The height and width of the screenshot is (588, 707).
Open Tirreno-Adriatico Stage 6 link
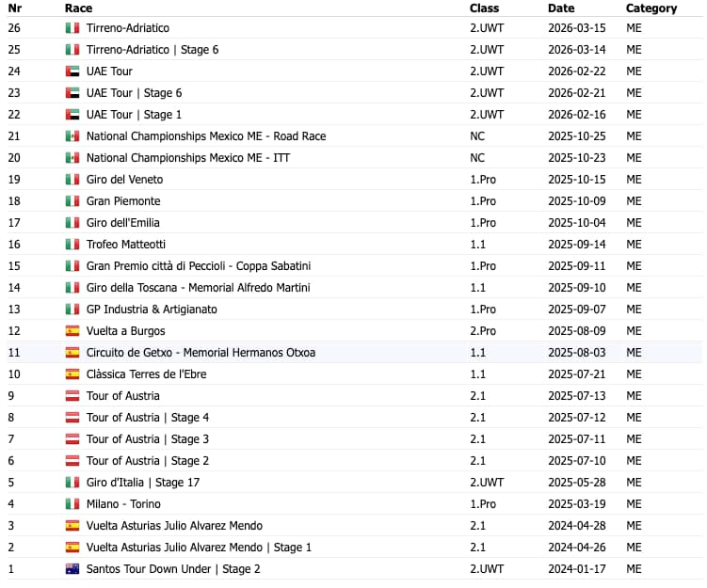pyautogui.click(x=153, y=50)
